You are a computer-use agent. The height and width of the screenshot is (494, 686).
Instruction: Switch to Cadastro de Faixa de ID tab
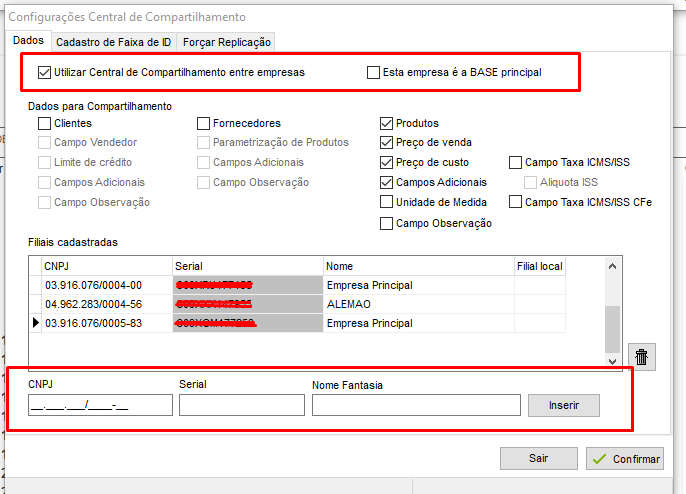(x=113, y=41)
